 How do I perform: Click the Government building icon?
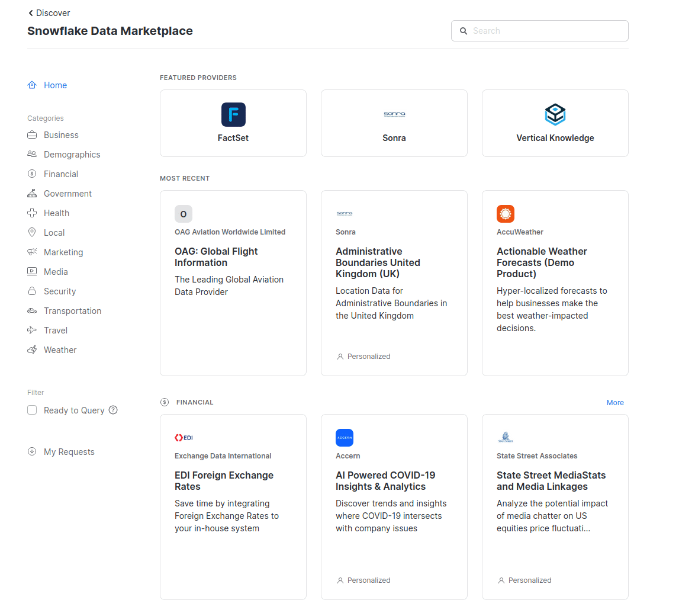pyautogui.click(x=32, y=193)
